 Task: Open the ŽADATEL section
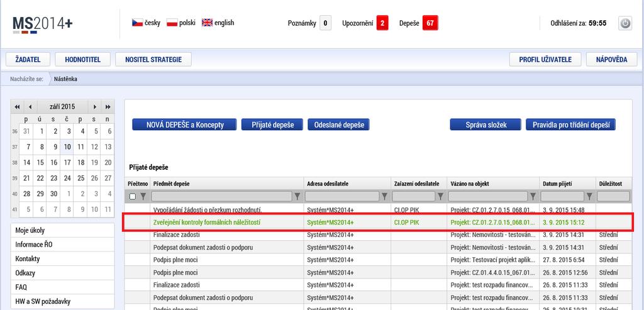pos(28,60)
